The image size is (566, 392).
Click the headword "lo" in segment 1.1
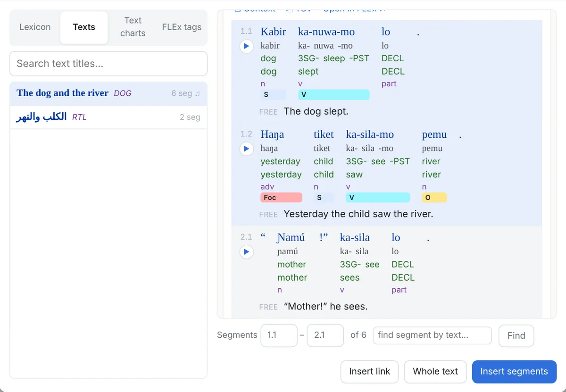pos(386,32)
